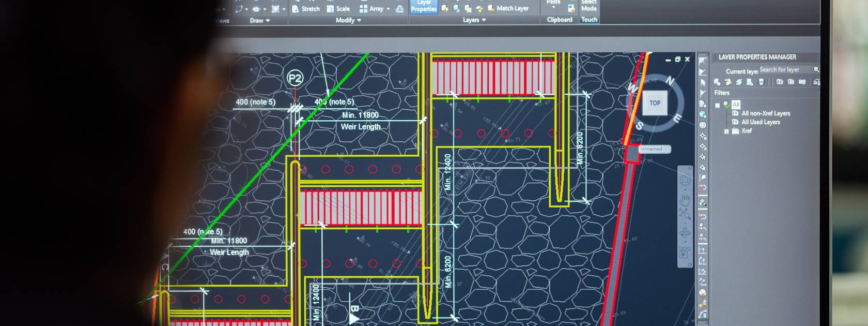
Task: Expand the Xref tree node
Action: [x=726, y=131]
